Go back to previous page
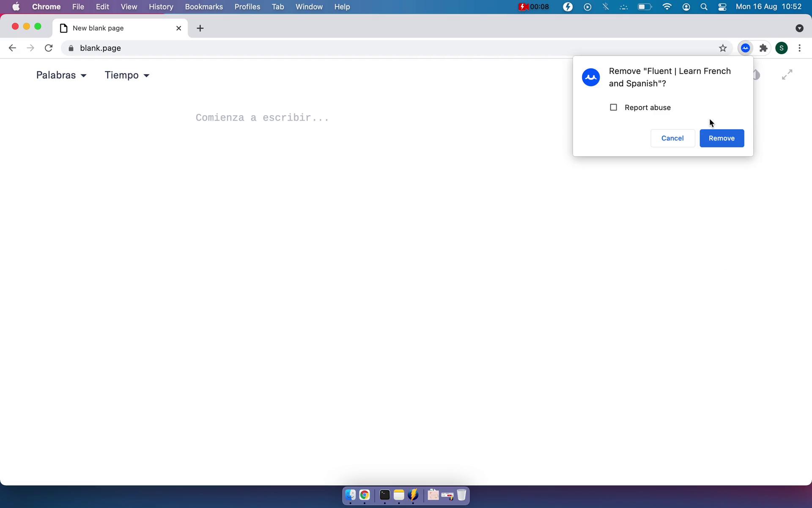 click(x=12, y=48)
